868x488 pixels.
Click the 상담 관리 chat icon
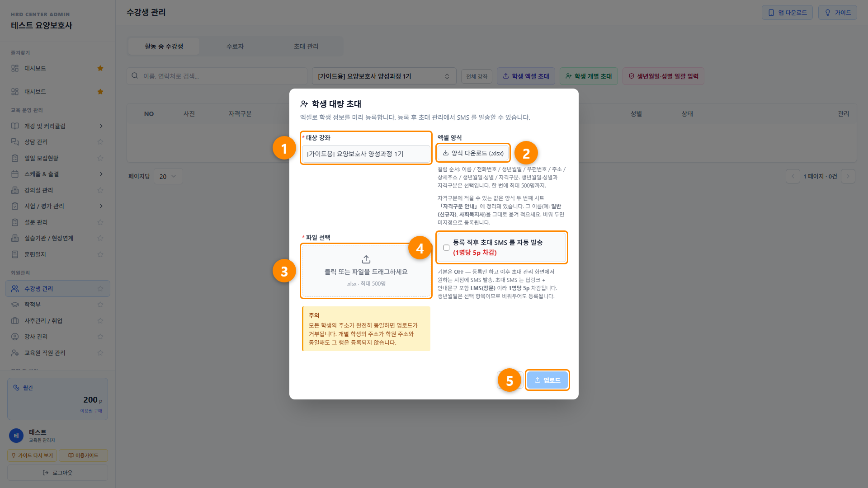[x=15, y=142]
